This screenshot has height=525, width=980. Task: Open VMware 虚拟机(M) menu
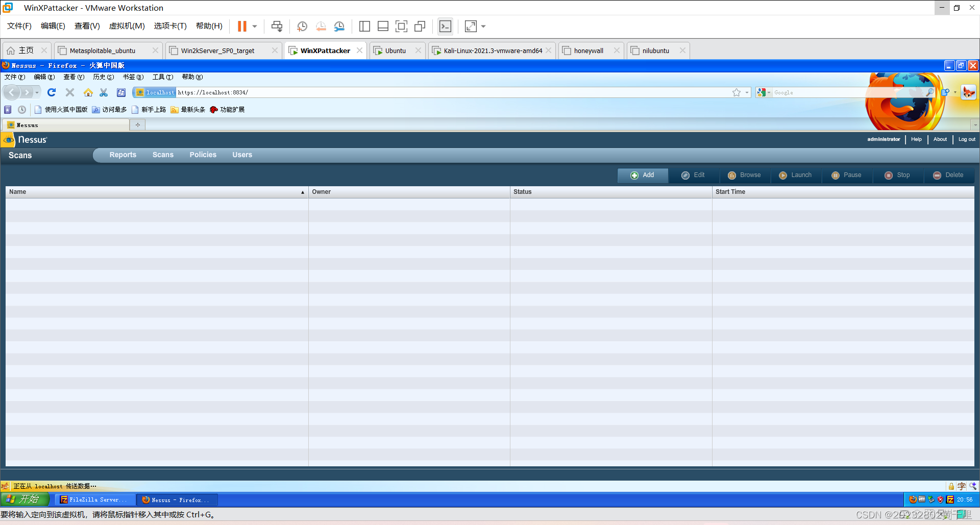click(x=127, y=26)
